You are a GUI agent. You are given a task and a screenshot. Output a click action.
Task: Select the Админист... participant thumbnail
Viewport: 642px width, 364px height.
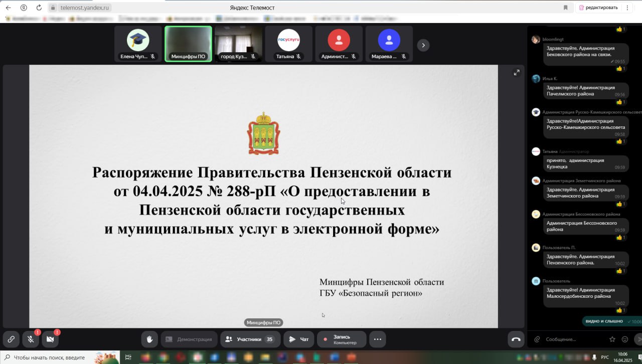[339, 44]
